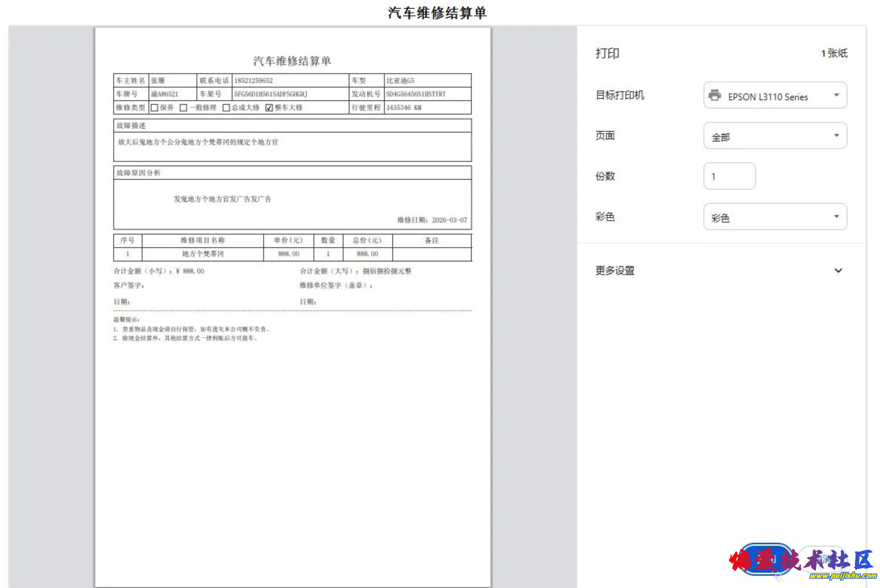Viewport: 880px width, 588px height.
Task: Select the 地方个梵蒂冈 repair item row
Action: 202,254
